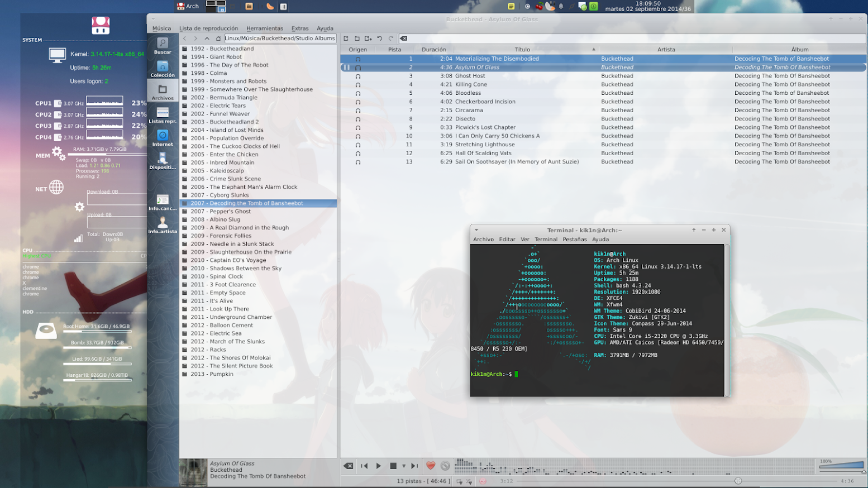
Task: Click the Pista column header
Action: point(395,49)
